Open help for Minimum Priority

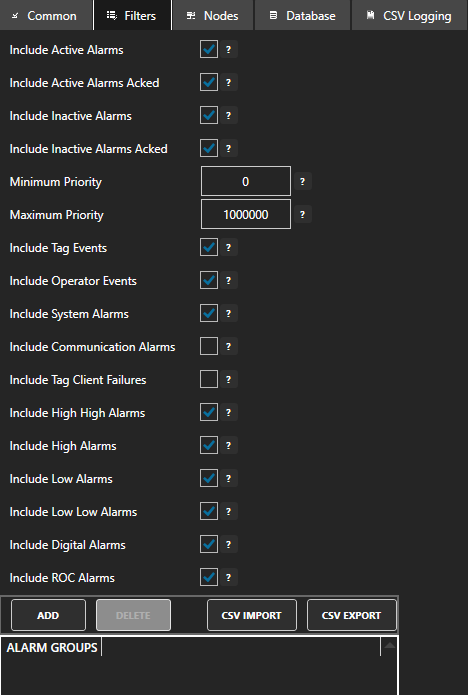tap(302, 181)
